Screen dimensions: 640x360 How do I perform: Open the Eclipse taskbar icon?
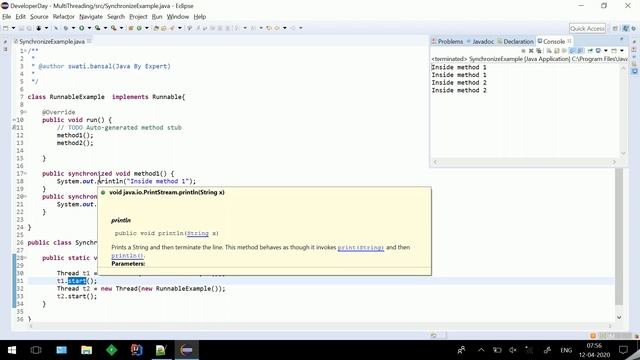tap(186, 350)
